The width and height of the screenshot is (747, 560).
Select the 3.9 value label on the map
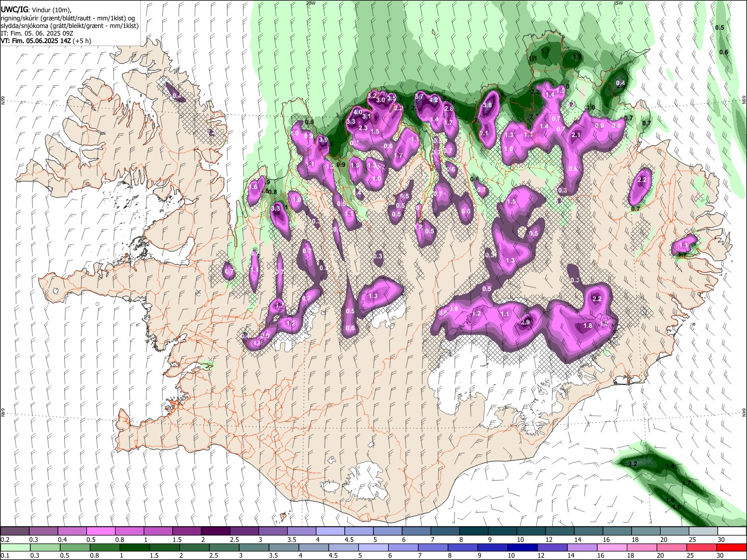coord(323,140)
